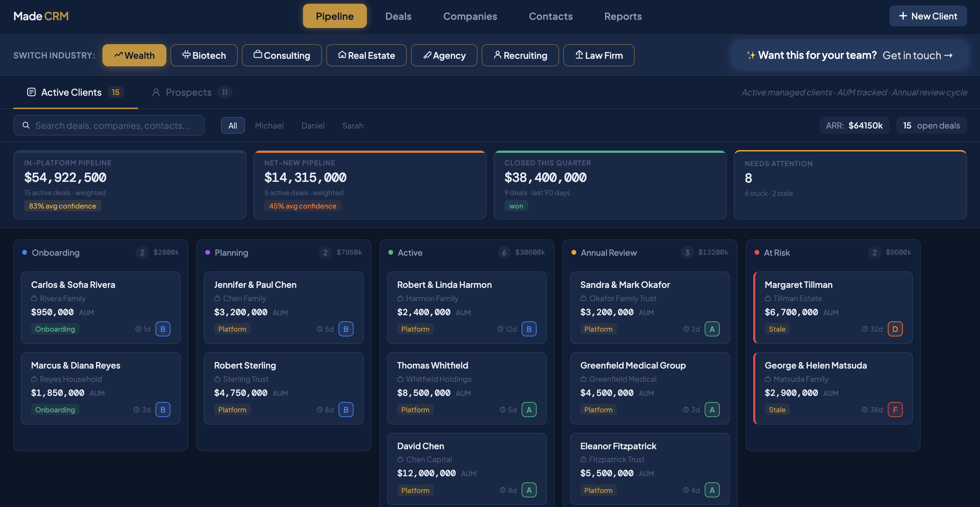Image resolution: width=980 pixels, height=507 pixels.
Task: Switch industry to Agency
Action: [444, 55]
